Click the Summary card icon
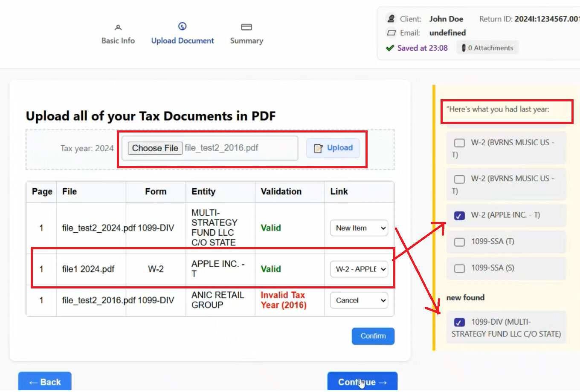Viewport: 580px width, 392px height. click(x=246, y=27)
